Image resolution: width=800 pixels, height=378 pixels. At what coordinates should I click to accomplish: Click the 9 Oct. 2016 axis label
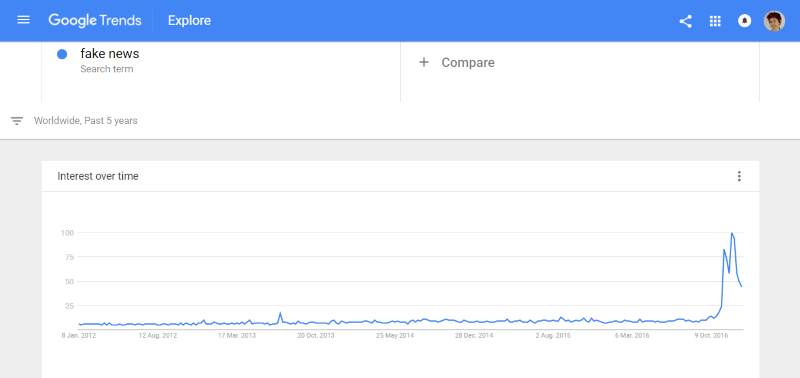[x=711, y=336]
